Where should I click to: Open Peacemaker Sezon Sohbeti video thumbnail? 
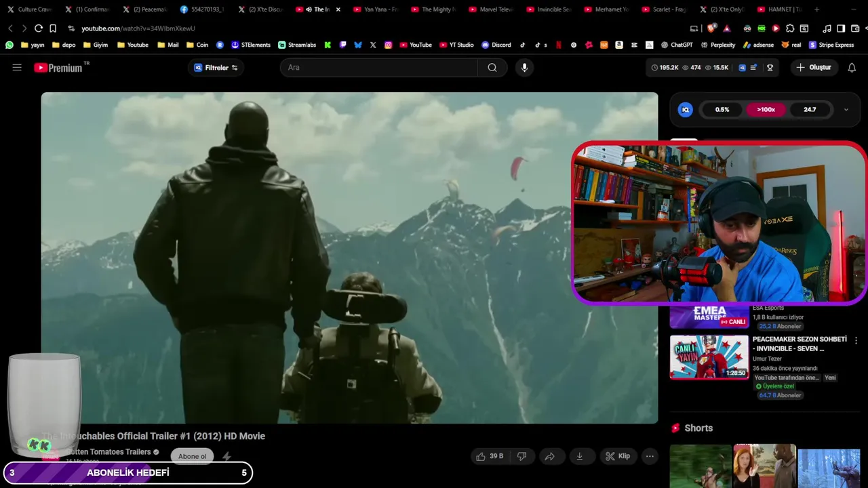pyautogui.click(x=709, y=357)
